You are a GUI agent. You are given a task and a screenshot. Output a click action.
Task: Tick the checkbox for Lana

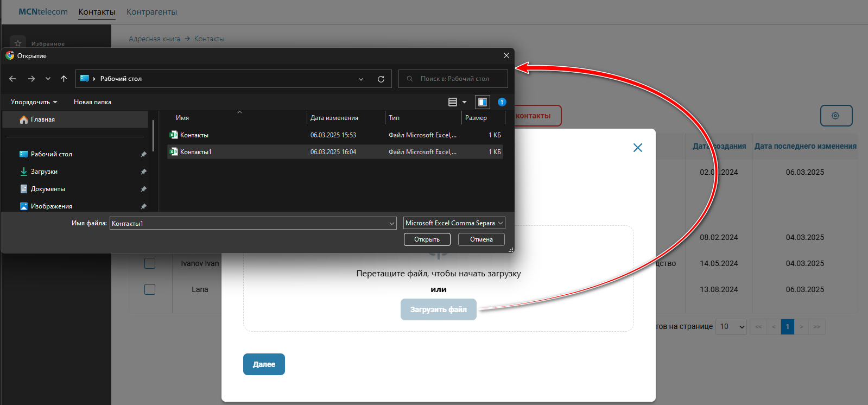150,289
